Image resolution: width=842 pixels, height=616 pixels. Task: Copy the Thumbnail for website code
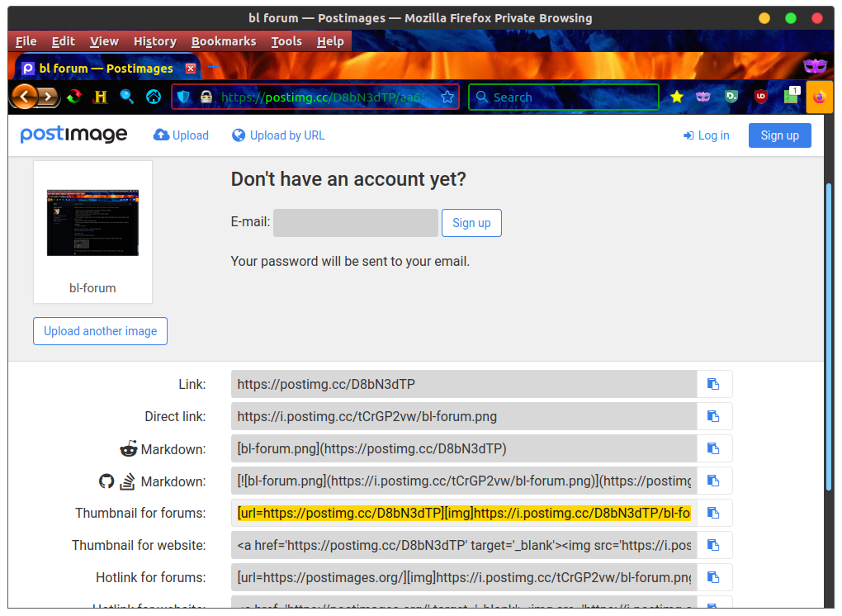pos(713,545)
